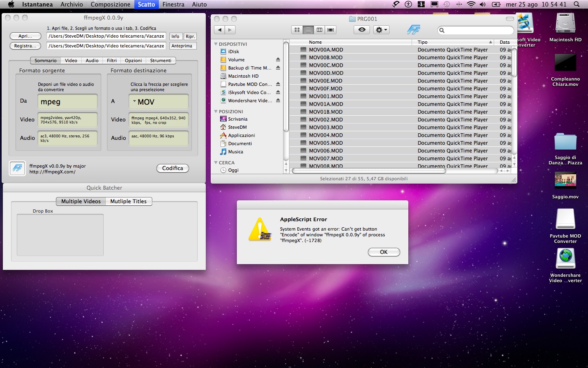The image size is (588, 368).
Task: Eject iSkysoft Video Converter disk image
Action: [x=278, y=92]
